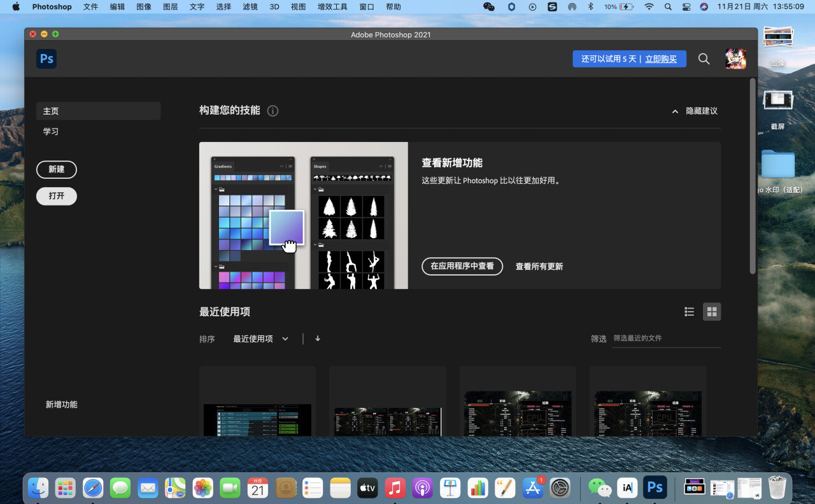Click 在应用程序中查看 button
Screen dimensions: 815x504
[462, 266]
